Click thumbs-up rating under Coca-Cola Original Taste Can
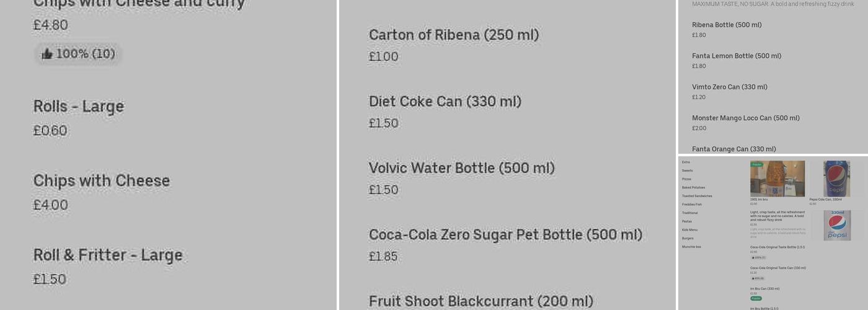This screenshot has width=868, height=310. pyautogui.click(x=758, y=278)
